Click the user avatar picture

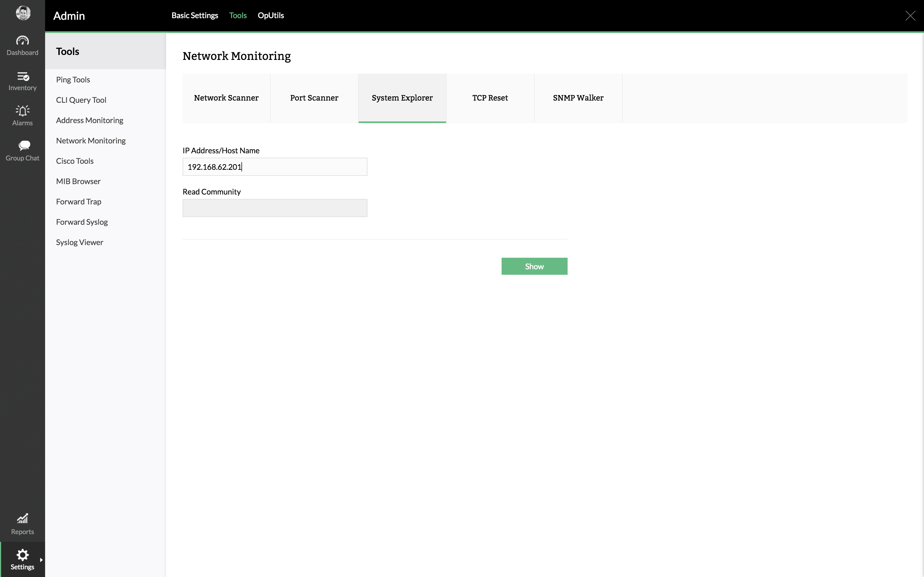coord(23,13)
